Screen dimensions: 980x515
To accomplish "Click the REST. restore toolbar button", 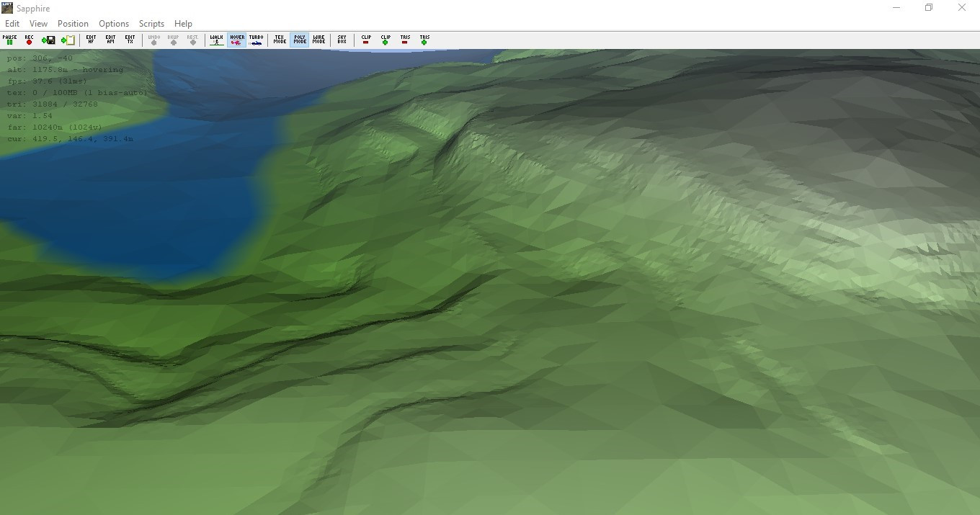I will [x=192, y=40].
